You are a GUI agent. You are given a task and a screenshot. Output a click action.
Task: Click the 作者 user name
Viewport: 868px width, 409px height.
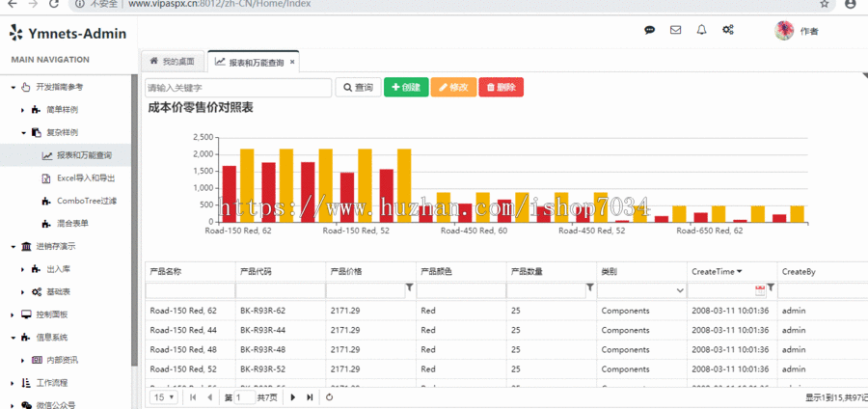tap(809, 32)
